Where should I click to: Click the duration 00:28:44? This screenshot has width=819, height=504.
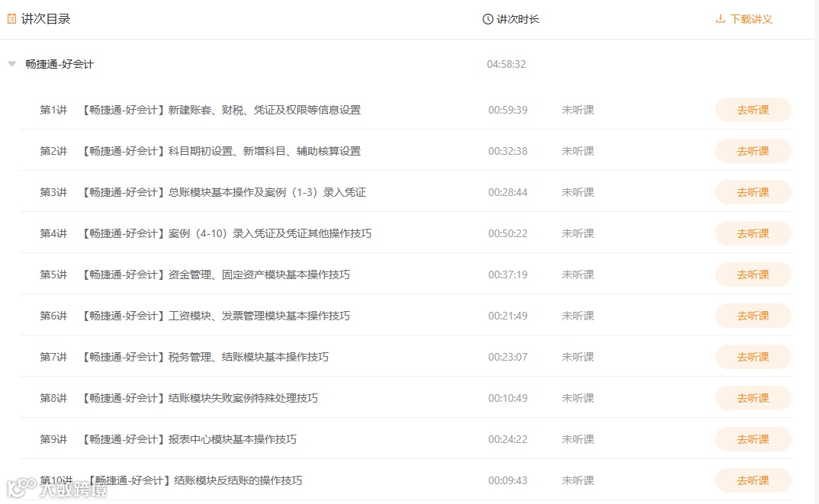[x=508, y=192]
